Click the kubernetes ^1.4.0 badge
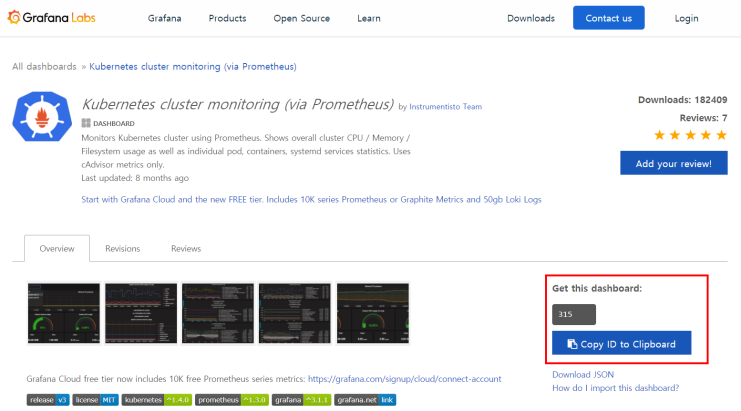 [x=157, y=400]
